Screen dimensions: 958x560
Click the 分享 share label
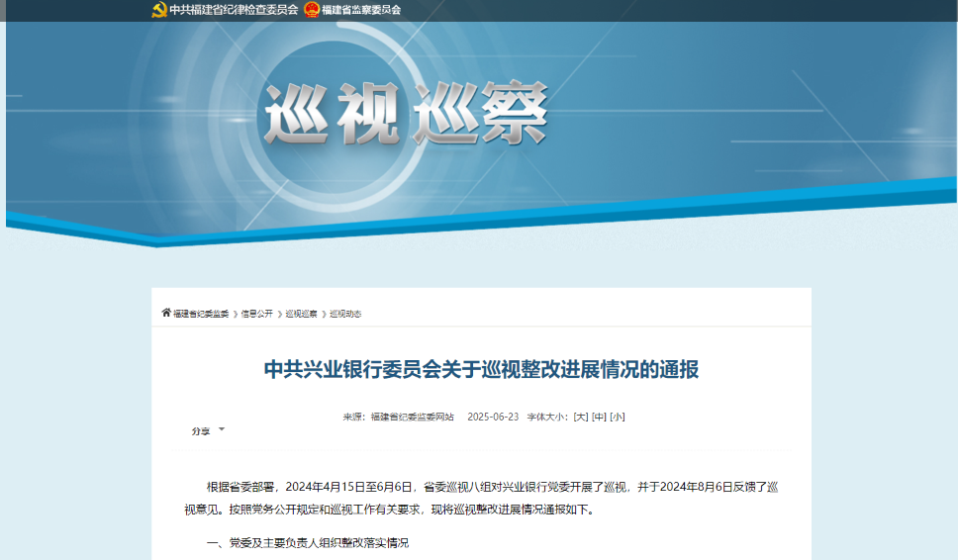pos(200,431)
